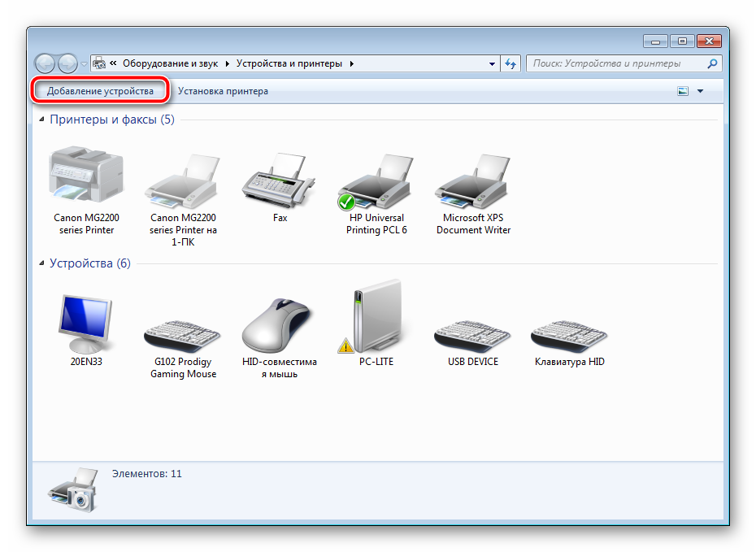
Task: Click Добавление устройства button
Action: (x=100, y=91)
